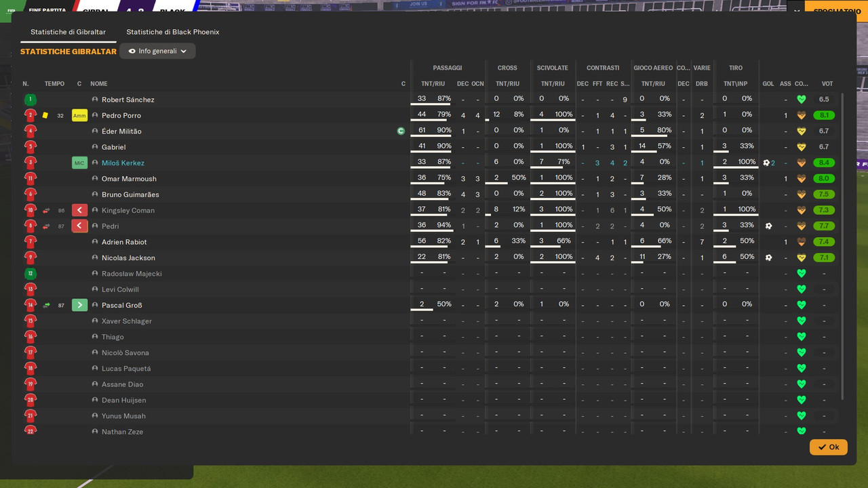Click the person icon beside Bruno Guimarães
The width and height of the screenshot is (868, 488).
(x=95, y=195)
